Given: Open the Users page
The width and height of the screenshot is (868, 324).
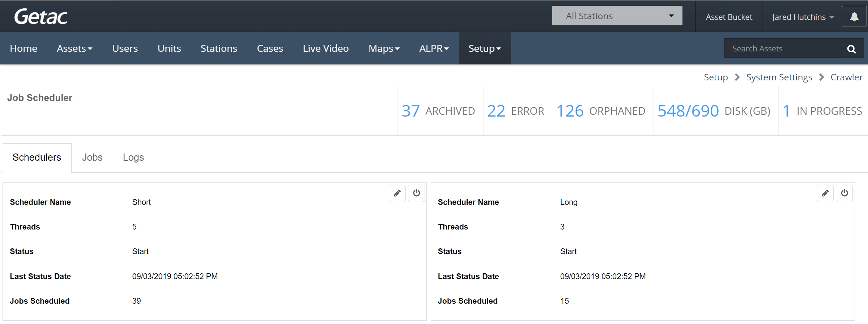Looking at the screenshot, I should (x=125, y=49).
